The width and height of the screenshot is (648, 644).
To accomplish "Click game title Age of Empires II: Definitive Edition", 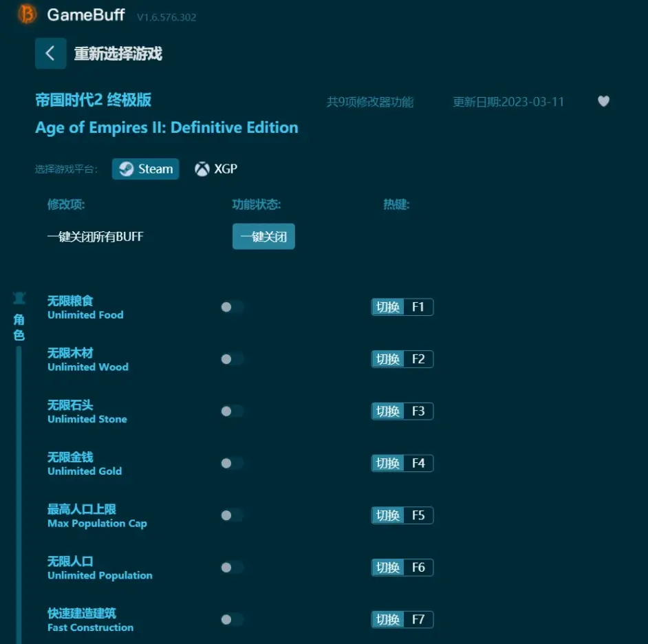I will tap(166, 128).
